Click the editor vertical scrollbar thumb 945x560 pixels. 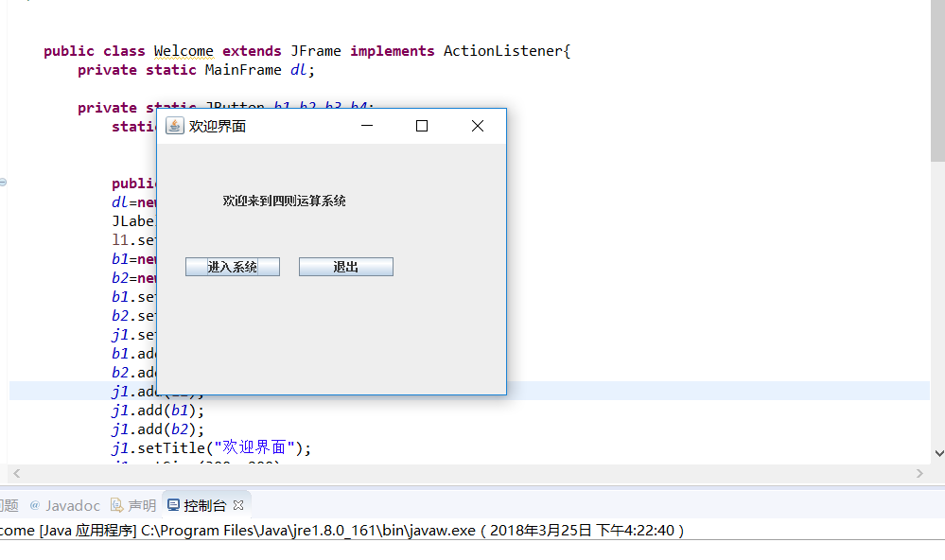click(x=937, y=81)
